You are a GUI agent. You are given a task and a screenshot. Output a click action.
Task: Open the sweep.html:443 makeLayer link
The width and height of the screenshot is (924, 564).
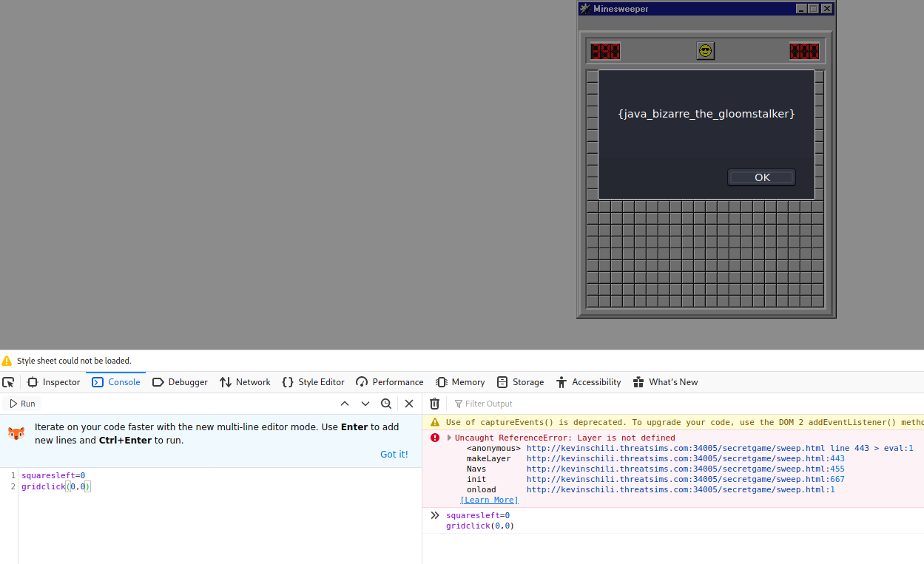686,459
